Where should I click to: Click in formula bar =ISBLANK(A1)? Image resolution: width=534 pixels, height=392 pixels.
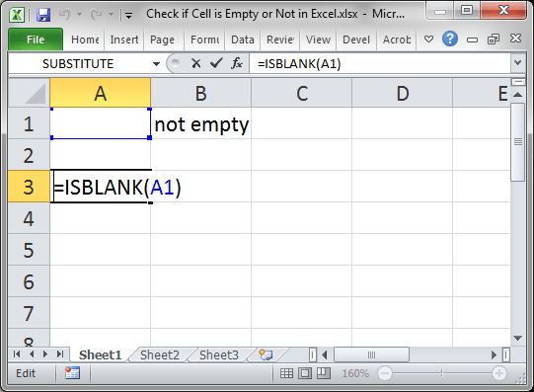coord(380,63)
